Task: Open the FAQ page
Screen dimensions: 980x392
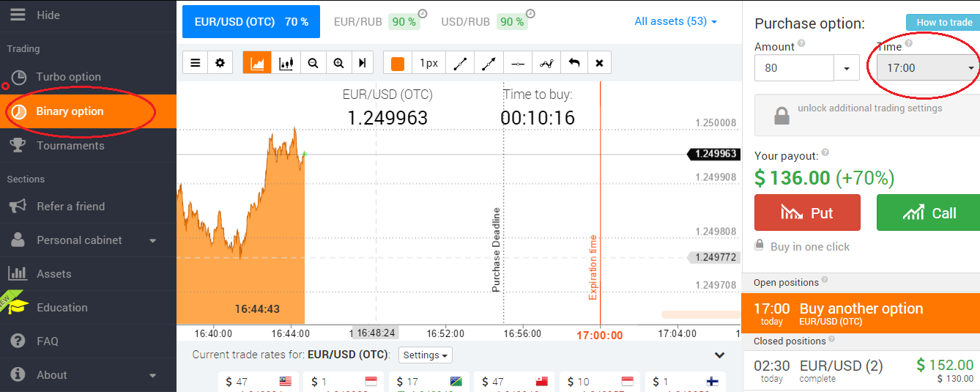Action: pos(88,341)
